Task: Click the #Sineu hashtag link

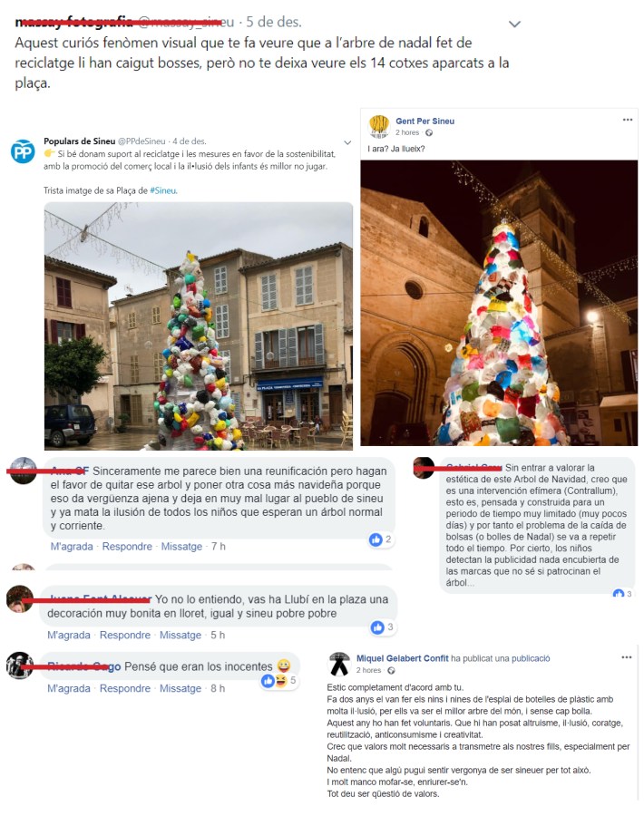Action: [x=163, y=190]
